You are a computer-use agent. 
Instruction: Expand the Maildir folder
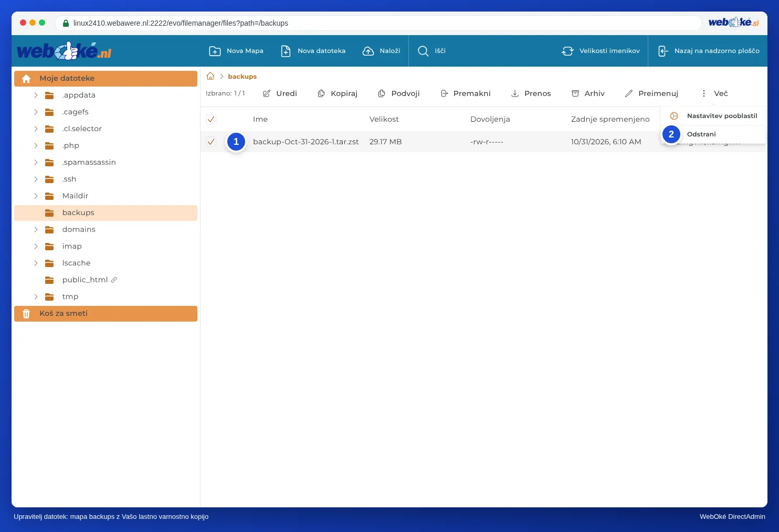pyautogui.click(x=36, y=196)
